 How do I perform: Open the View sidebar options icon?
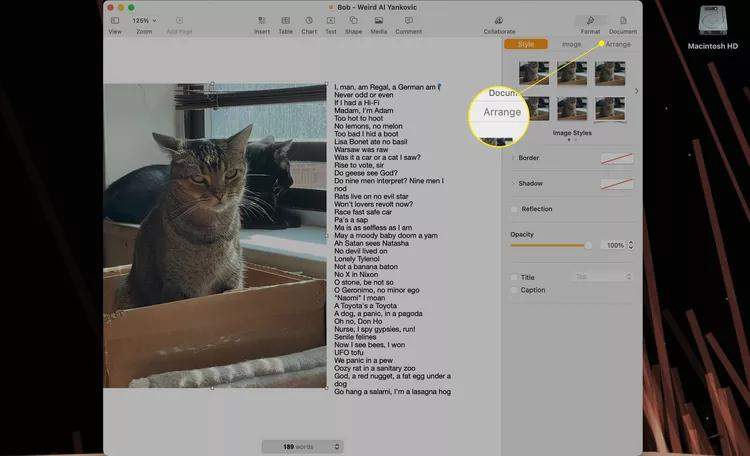coord(114,20)
